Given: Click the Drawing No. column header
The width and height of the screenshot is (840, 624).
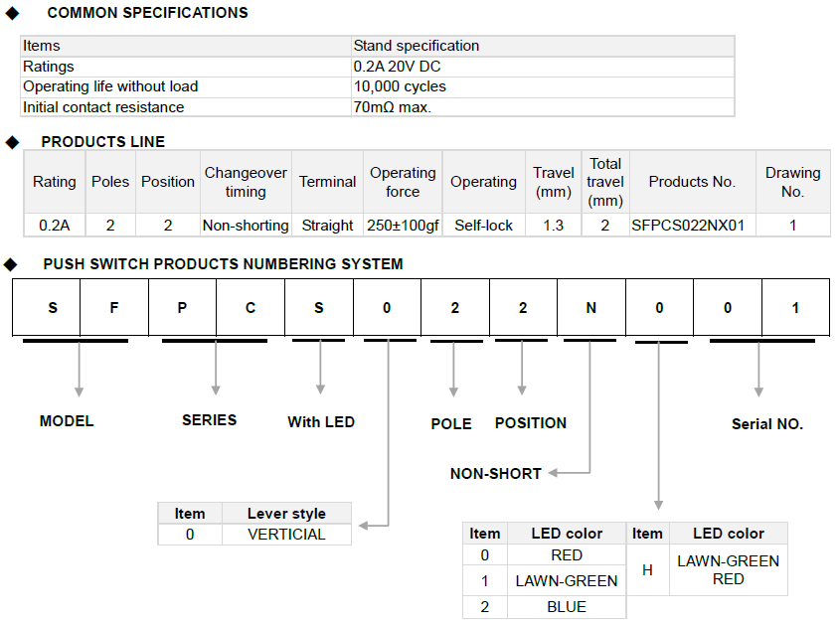Looking at the screenshot, I should coord(792,182).
